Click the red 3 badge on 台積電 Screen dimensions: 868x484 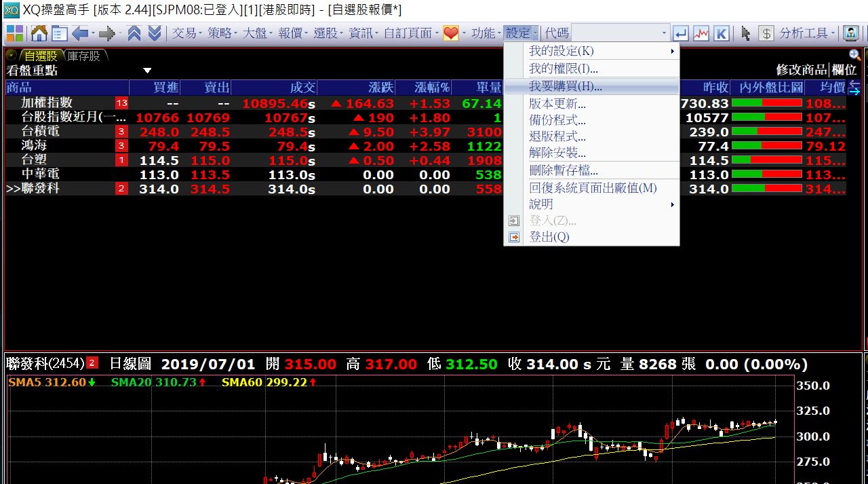click(121, 132)
